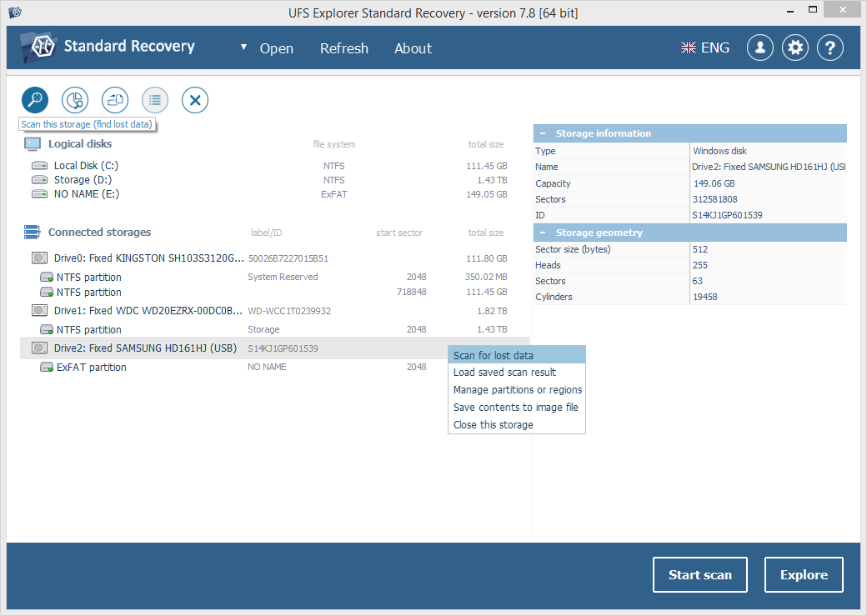Click the Explore button
This screenshot has height=616, width=867.
pyautogui.click(x=804, y=575)
